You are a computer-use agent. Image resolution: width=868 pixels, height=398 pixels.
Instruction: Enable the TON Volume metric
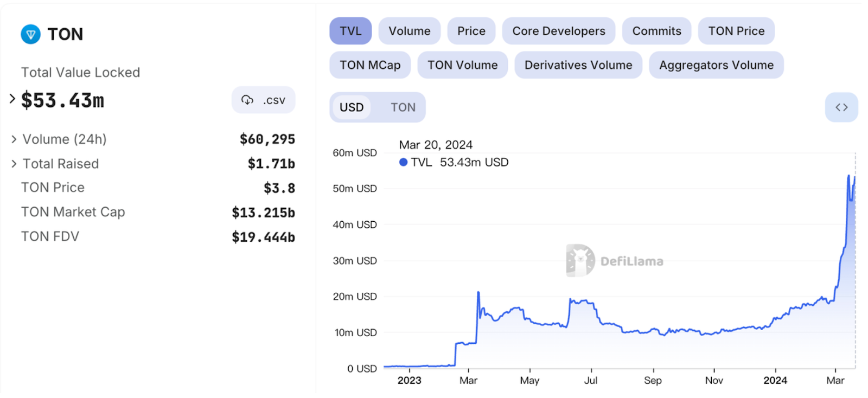[x=462, y=65]
